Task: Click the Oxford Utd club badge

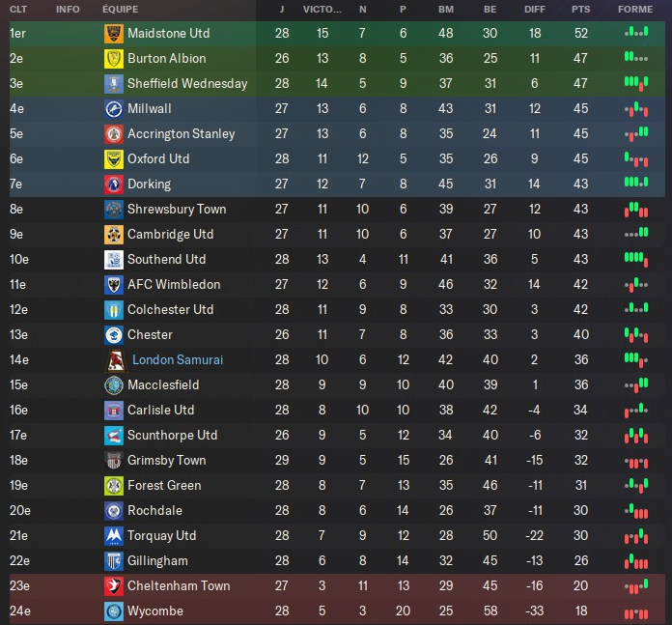Action: tap(114, 159)
